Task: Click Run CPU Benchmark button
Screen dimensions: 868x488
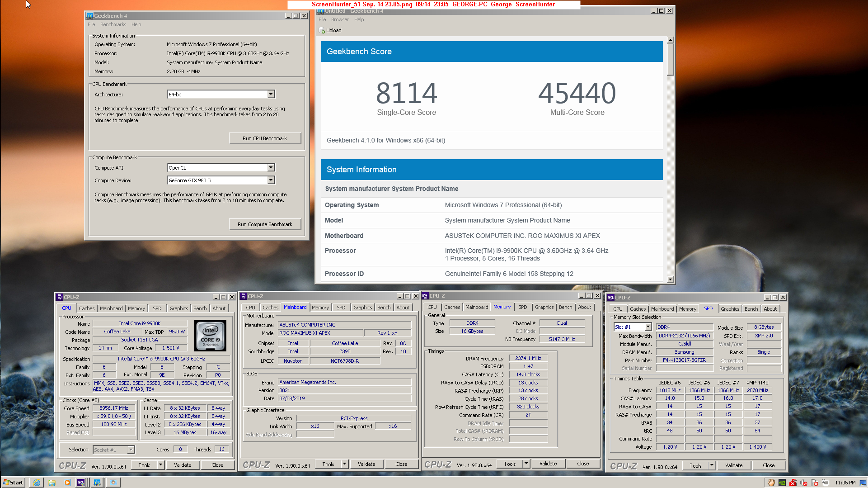Action: 265,138
